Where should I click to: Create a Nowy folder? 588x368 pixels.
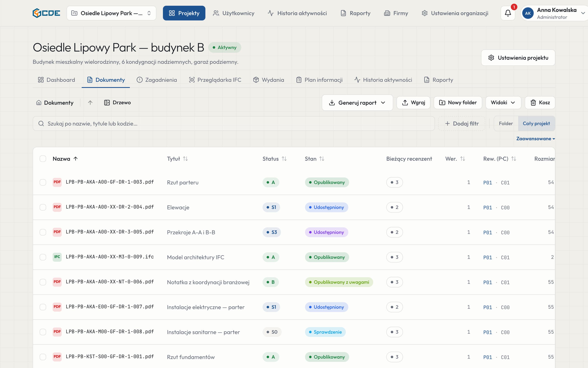click(458, 103)
